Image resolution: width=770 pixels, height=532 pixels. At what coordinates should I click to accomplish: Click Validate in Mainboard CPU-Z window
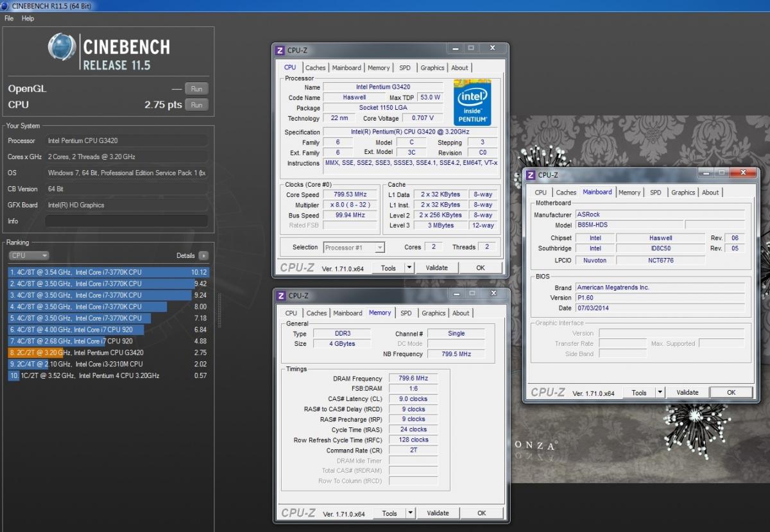pyautogui.click(x=687, y=393)
